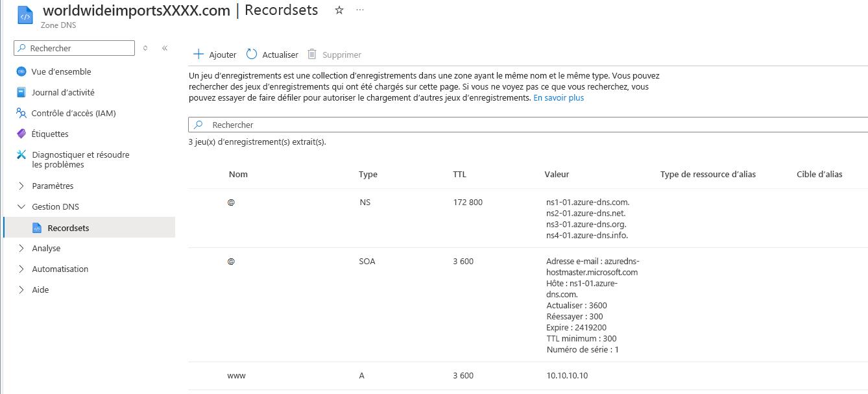
Task: Click ns2-01.azure-dns.net. value
Action: point(586,213)
